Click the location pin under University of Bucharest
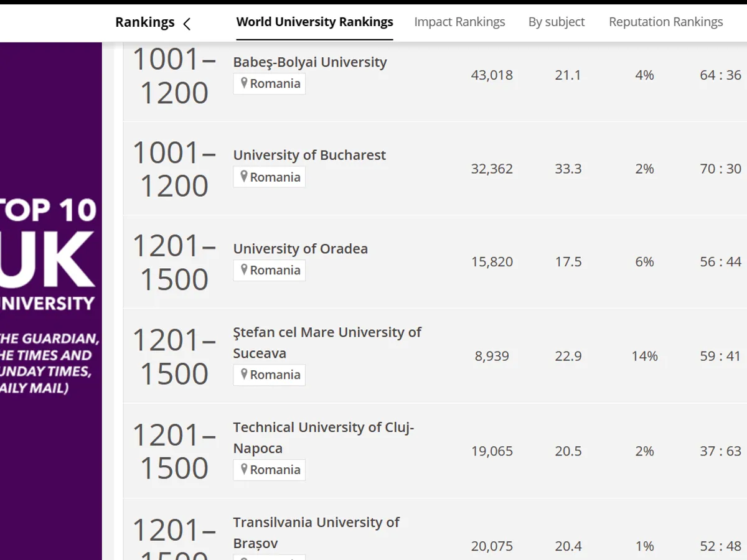 pyautogui.click(x=244, y=177)
